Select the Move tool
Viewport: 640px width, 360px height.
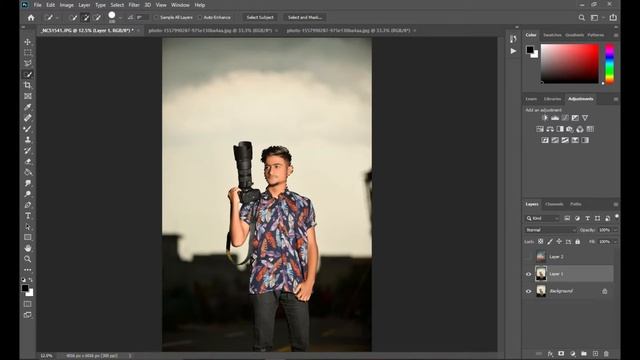click(x=28, y=42)
